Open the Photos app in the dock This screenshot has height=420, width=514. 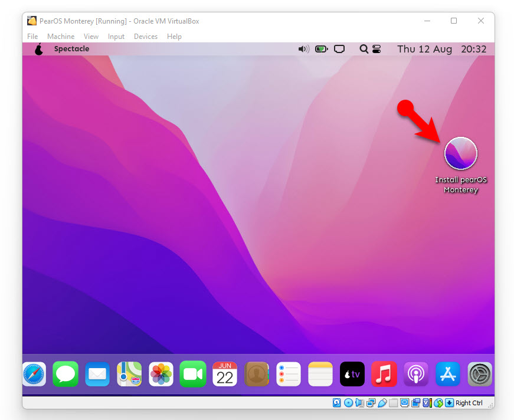point(161,374)
